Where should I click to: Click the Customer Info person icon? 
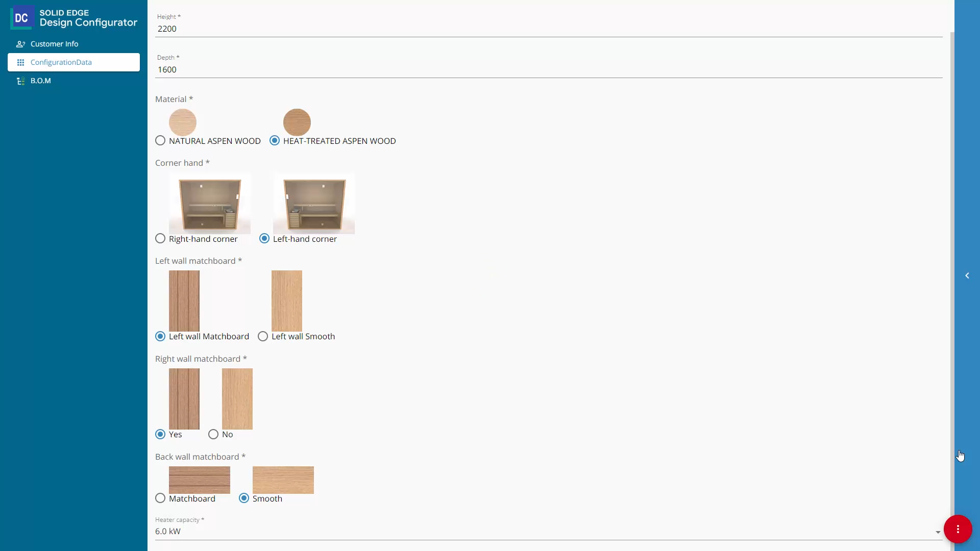pyautogui.click(x=20, y=44)
